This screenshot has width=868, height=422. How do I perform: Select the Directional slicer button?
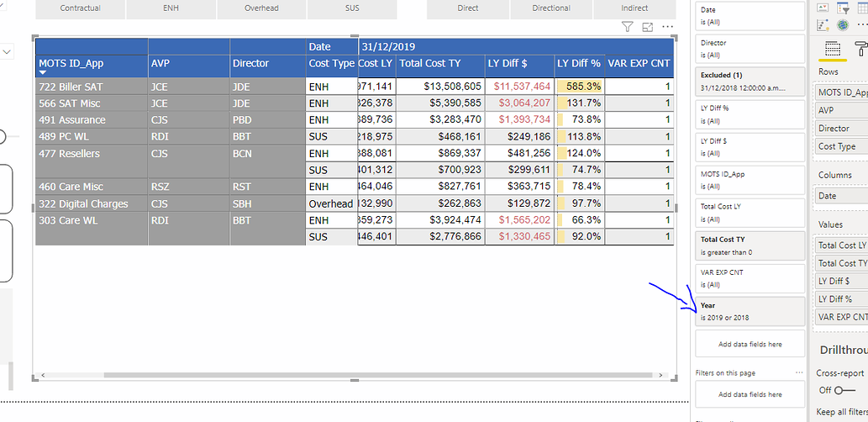point(551,8)
